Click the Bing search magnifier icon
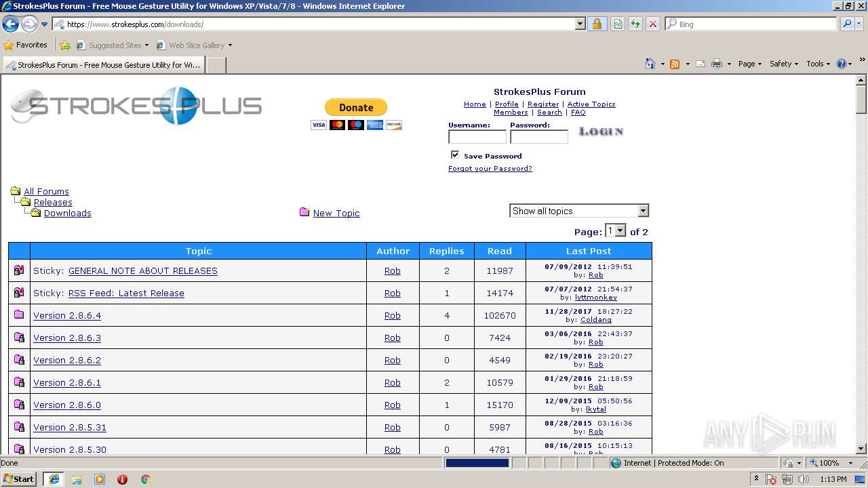868x488 pixels. click(846, 24)
